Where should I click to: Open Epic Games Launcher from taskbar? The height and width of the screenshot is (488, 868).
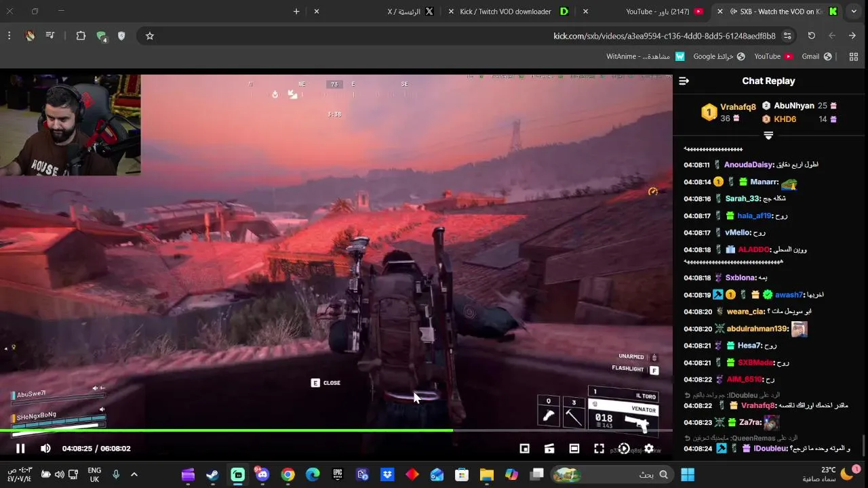pyautogui.click(x=337, y=474)
